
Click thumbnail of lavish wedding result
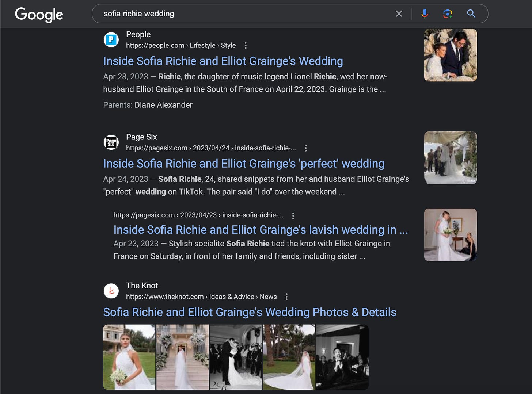tap(451, 235)
